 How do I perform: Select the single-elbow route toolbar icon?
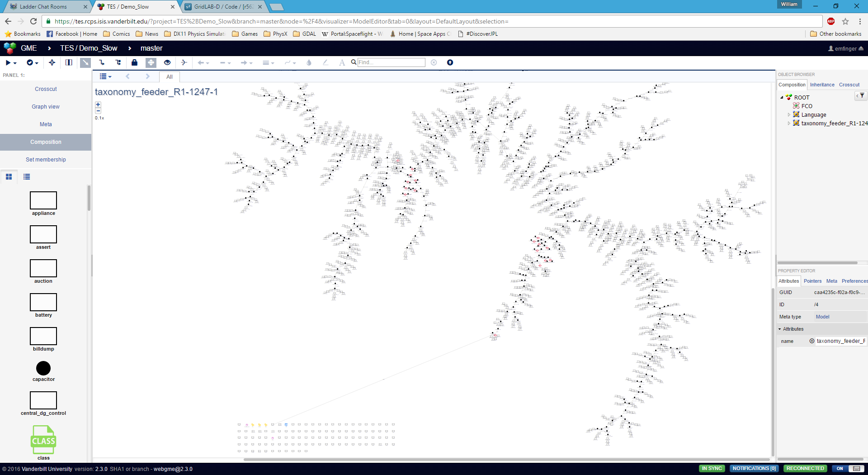coord(102,62)
